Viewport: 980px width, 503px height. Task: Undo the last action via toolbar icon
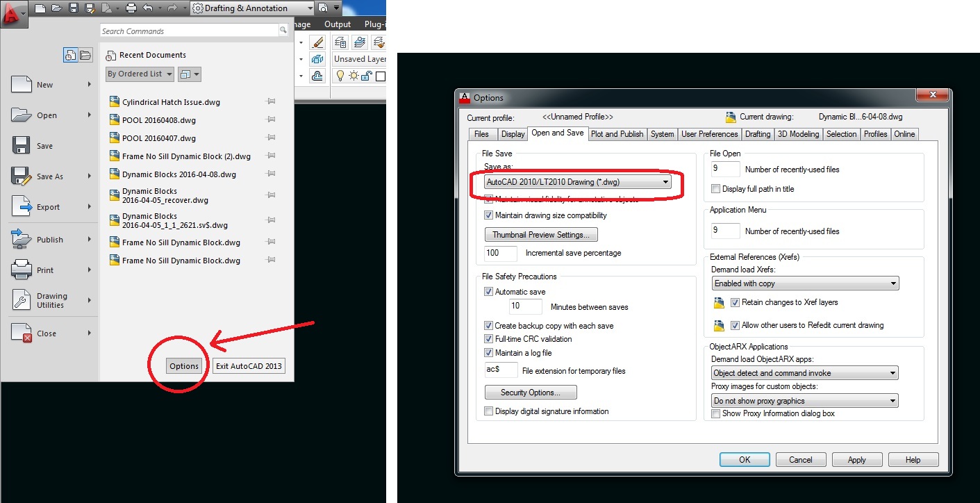[x=149, y=8]
